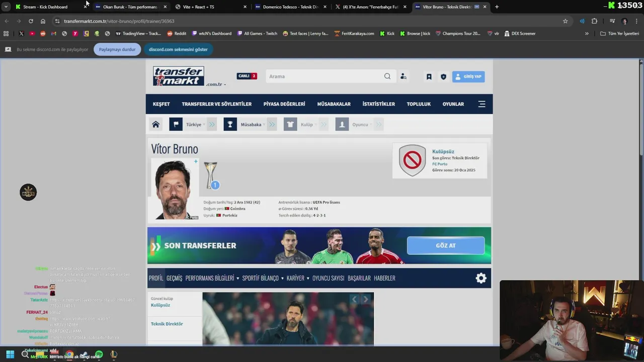The width and height of the screenshot is (644, 362).
Task: Open the Transfermarkt logo homepage link
Action: 179,76
